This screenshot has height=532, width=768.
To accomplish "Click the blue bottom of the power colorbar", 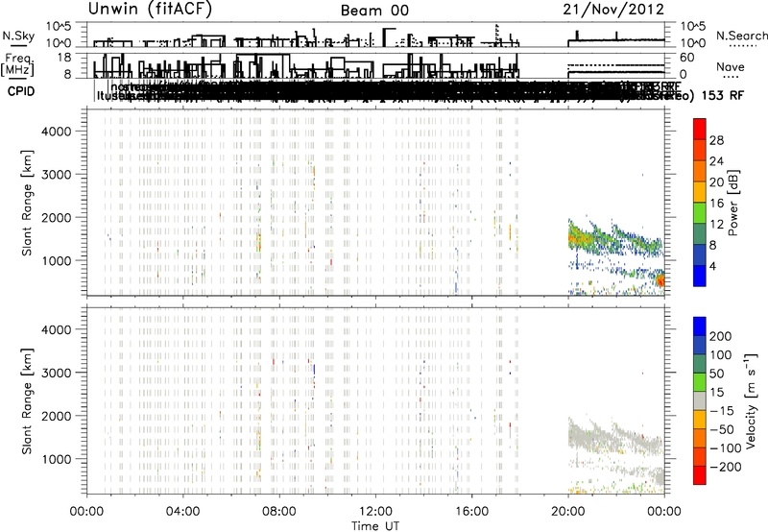I will [700, 276].
